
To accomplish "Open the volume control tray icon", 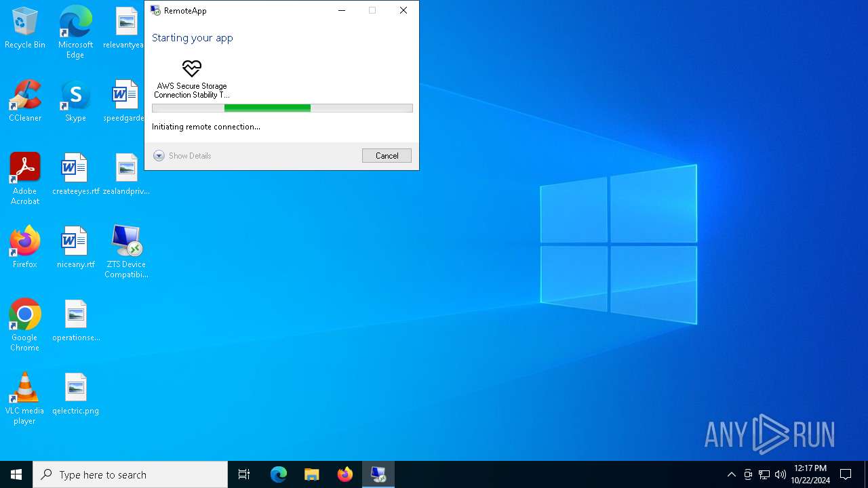I will [781, 474].
